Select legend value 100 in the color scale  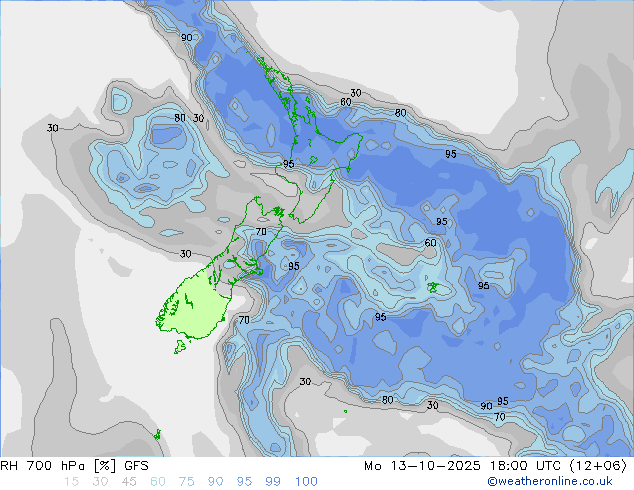pyautogui.click(x=306, y=482)
